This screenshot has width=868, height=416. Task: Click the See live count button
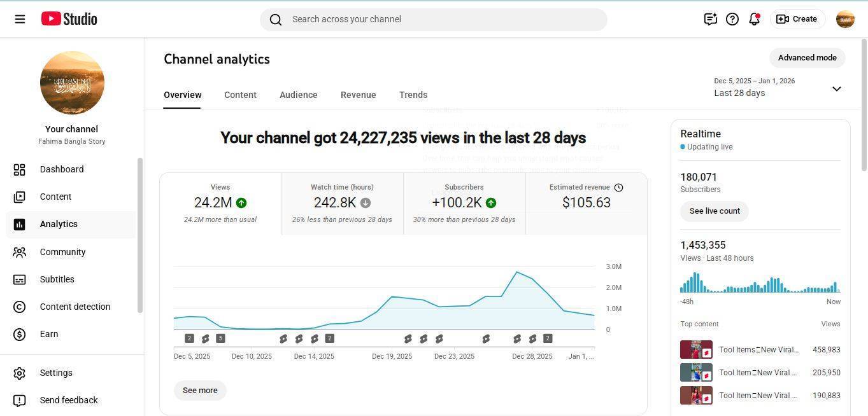(x=714, y=211)
